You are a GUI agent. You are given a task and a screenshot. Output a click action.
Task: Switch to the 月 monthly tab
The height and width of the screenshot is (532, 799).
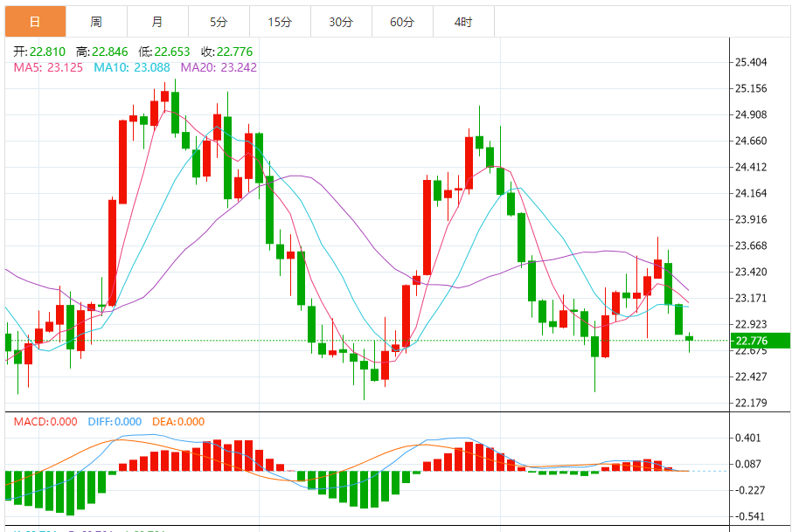157,22
